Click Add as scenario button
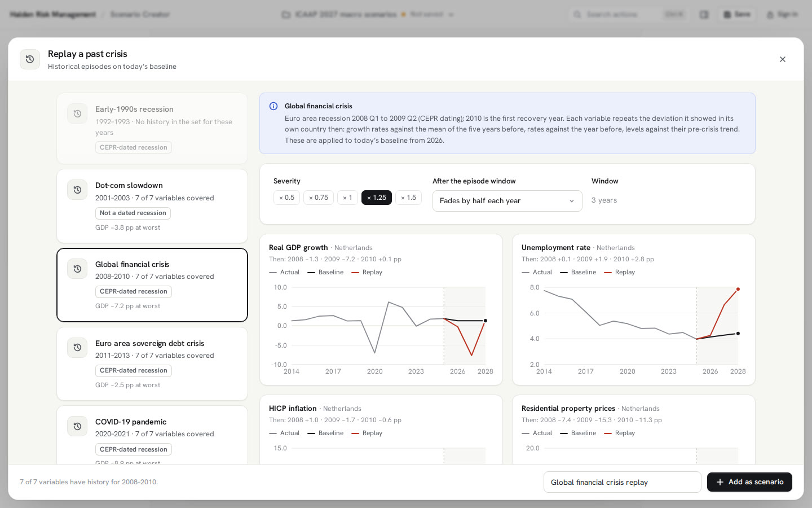 pos(749,482)
